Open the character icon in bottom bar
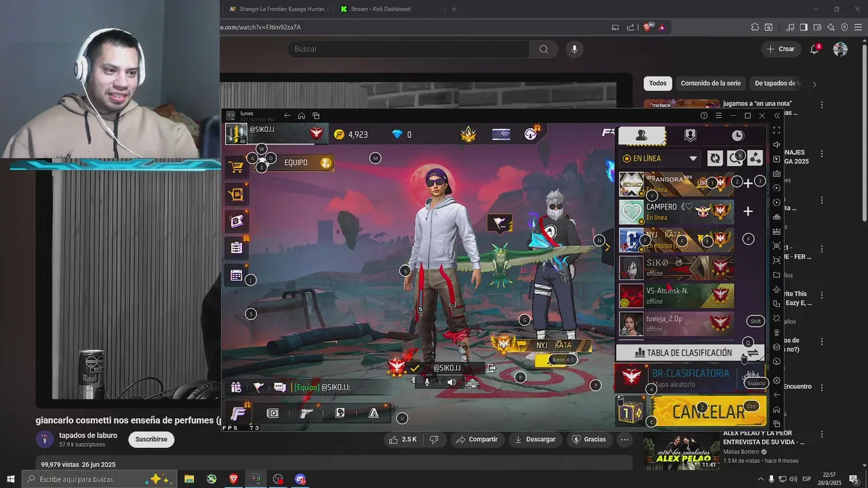 340,413
